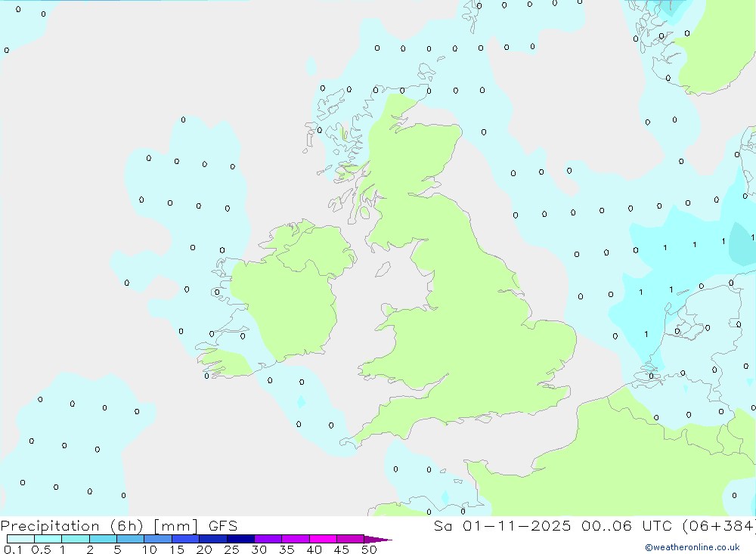The image size is (756, 554).
Task: Click the "Sa 01-11-2025 00..06 UTC (06+384)" timestamp
Action: pos(594,526)
